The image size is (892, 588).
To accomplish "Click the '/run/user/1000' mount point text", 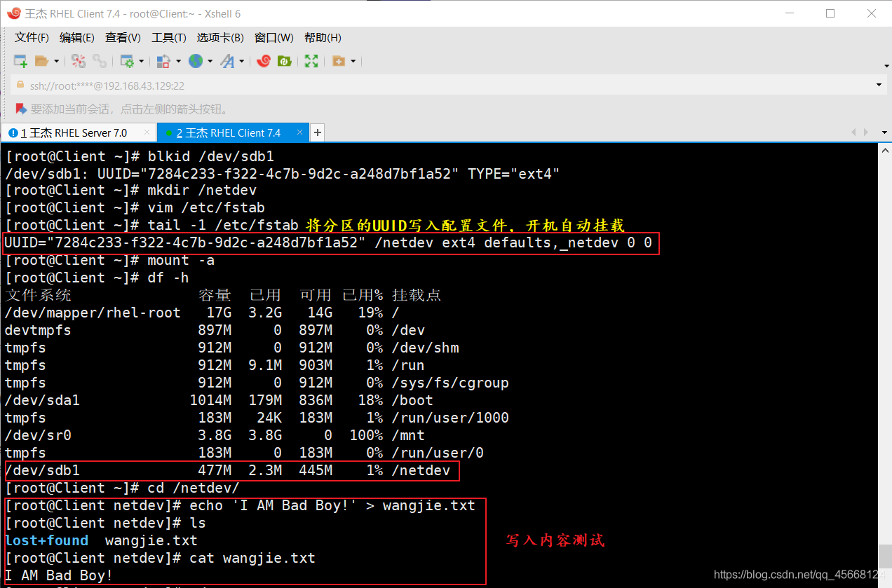I will (450, 418).
